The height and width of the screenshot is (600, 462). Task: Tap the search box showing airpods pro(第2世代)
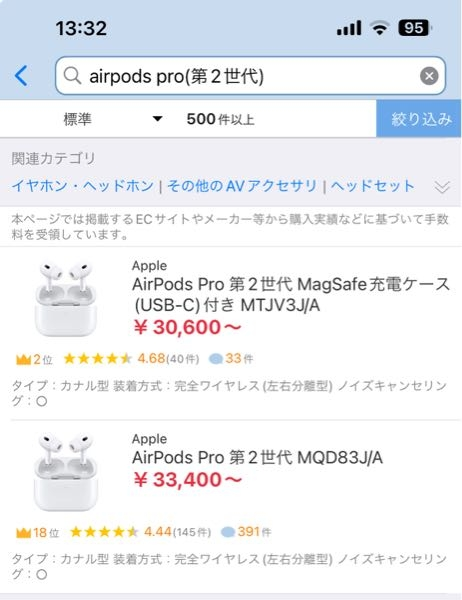tap(250, 76)
